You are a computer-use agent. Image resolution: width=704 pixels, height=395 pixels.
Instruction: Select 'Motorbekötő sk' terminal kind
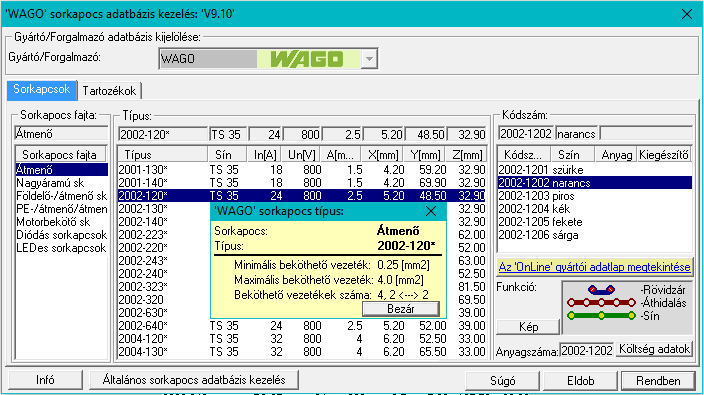click(x=62, y=222)
